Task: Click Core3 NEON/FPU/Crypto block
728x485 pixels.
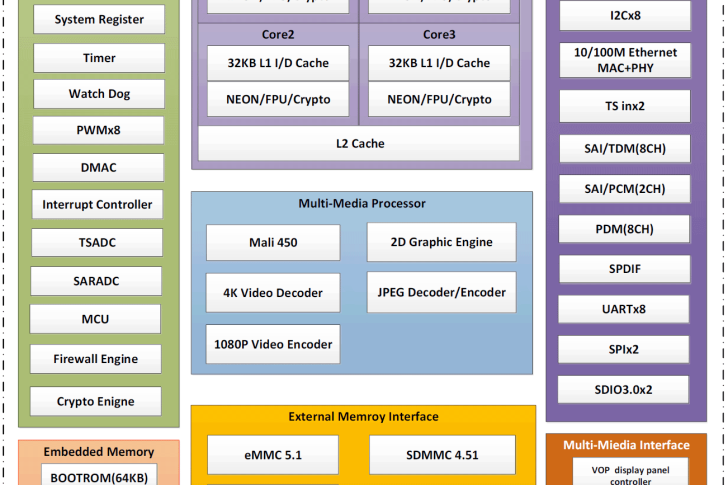Action: (x=439, y=99)
